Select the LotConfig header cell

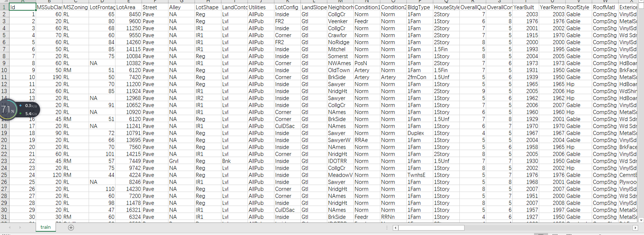287,7
